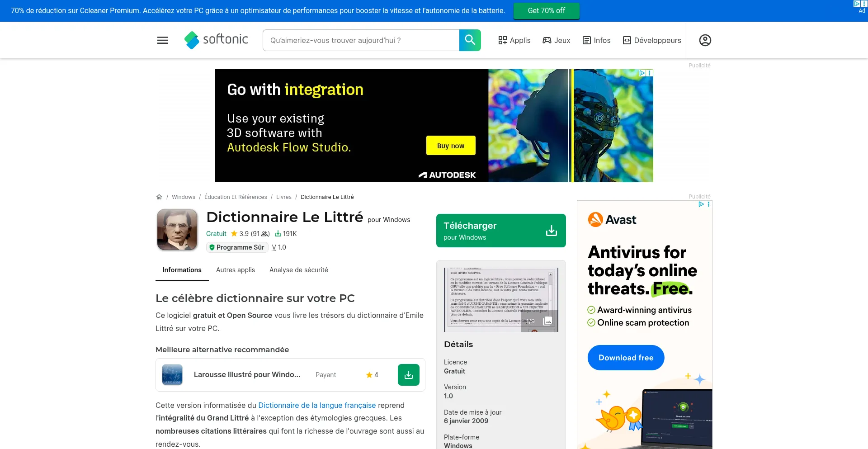Click the Gratuit label link
This screenshot has height=449, width=868.
pos(216,234)
